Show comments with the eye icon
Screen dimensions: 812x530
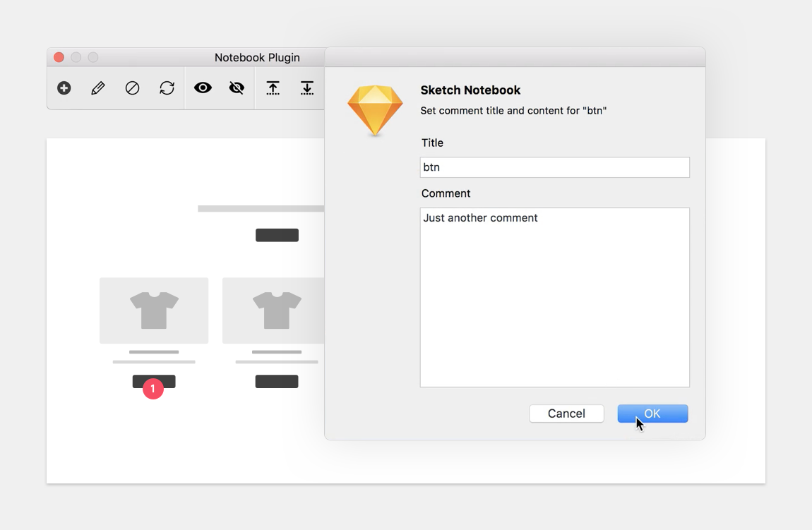pos(203,88)
